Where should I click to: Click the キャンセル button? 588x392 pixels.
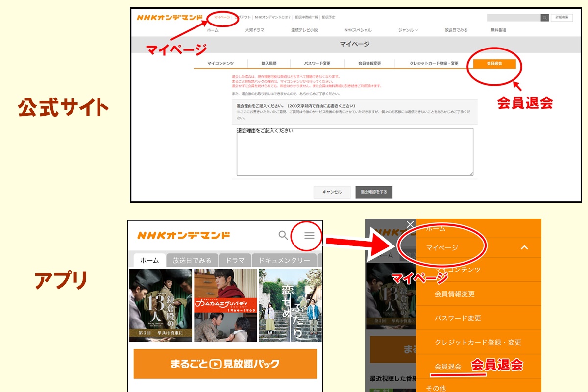[x=332, y=192]
